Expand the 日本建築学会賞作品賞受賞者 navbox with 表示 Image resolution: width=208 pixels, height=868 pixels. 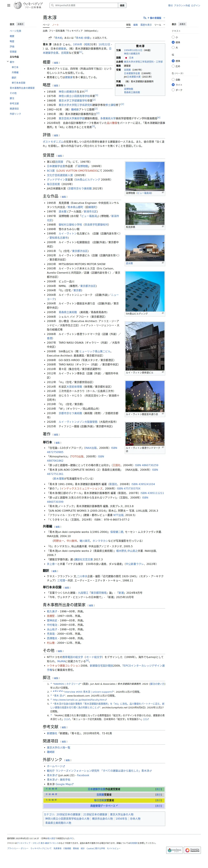[158, 789]
